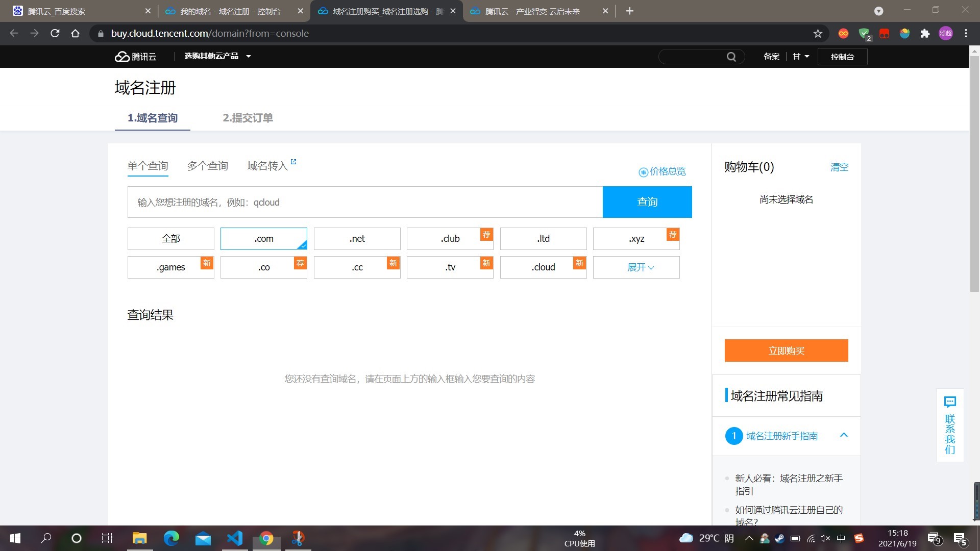Open Windows Start menu
Viewport: 980px width, 551px height.
pos(15,538)
